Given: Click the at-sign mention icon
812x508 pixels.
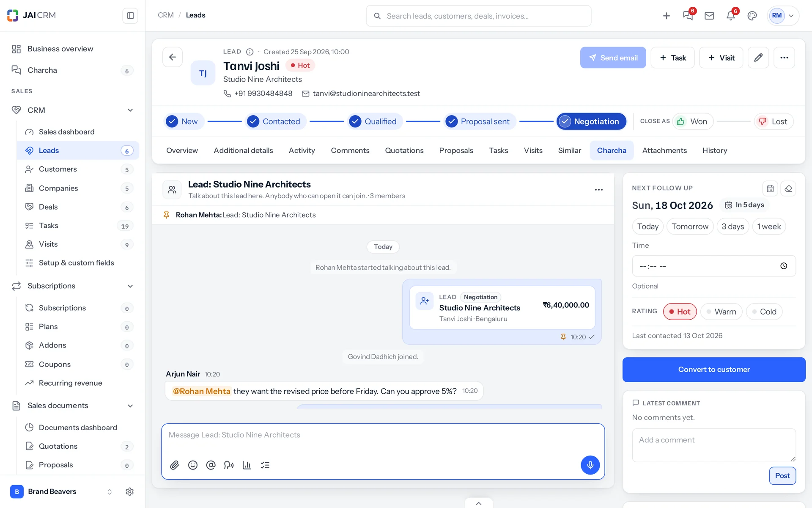Looking at the screenshot, I should 211,465.
